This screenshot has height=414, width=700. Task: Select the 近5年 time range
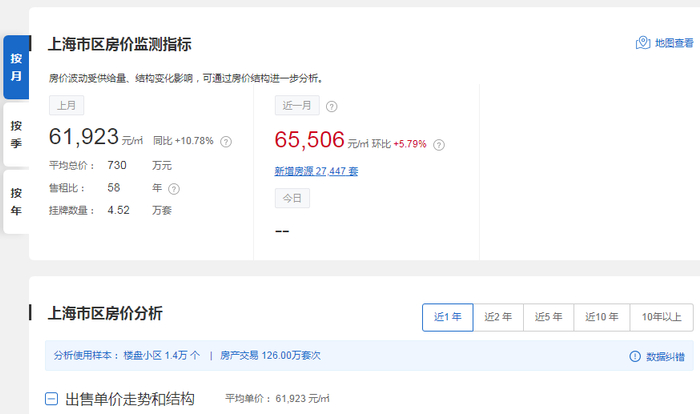[549, 317]
